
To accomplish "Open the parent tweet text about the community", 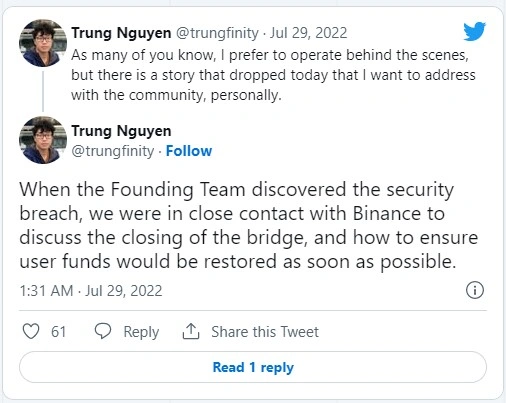I will point(273,75).
